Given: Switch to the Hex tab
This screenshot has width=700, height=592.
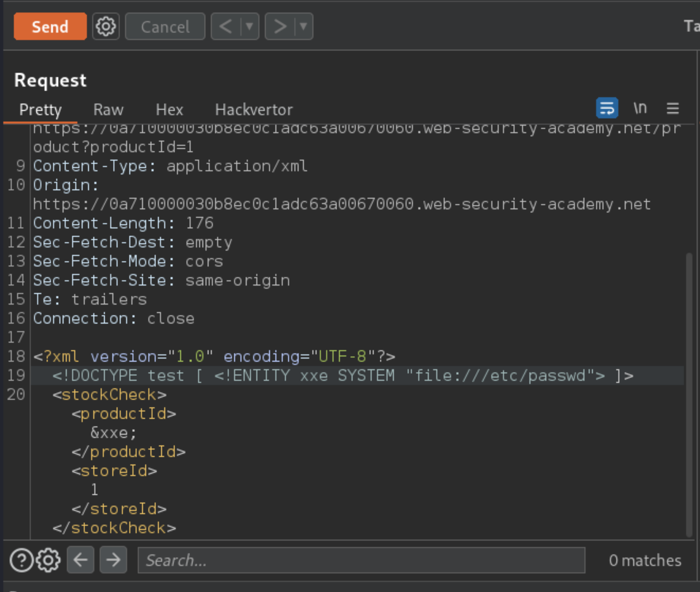Looking at the screenshot, I should coord(169,109).
